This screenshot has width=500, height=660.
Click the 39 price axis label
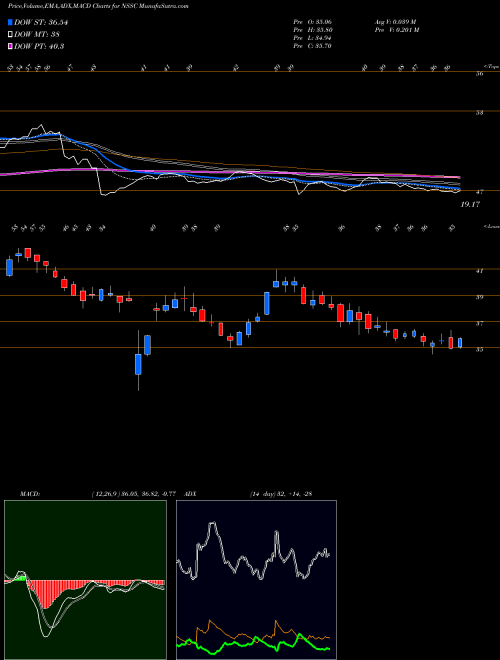pyautogui.click(x=479, y=297)
